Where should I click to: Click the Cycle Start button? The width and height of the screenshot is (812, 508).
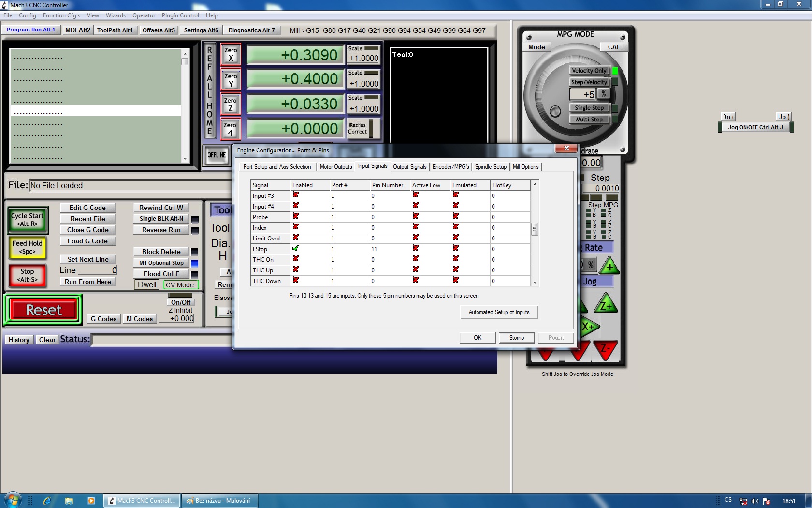(x=27, y=220)
